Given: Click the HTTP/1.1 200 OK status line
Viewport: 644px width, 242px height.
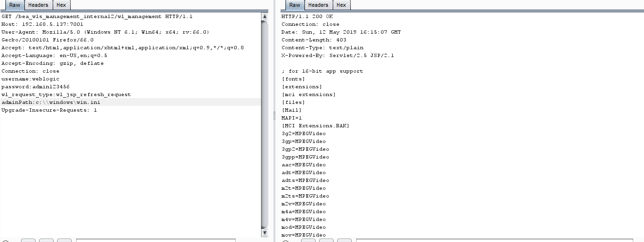Looking at the screenshot, I should coord(307,16).
